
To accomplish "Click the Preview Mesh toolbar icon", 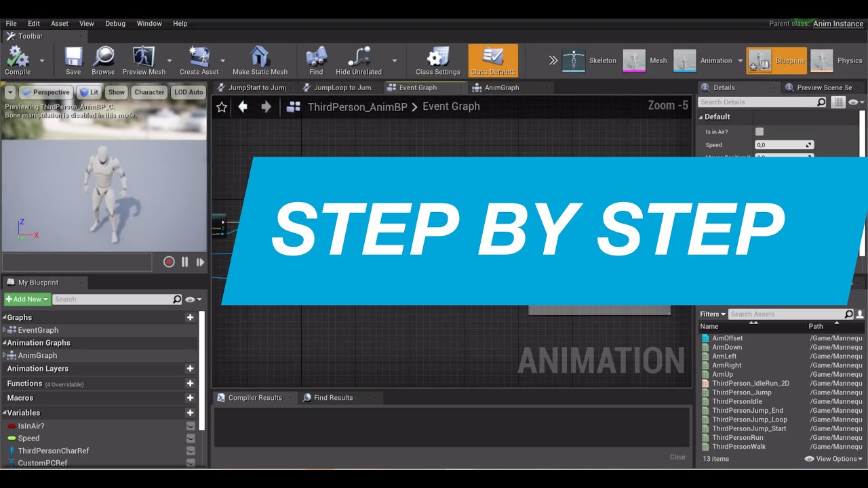I will (x=144, y=60).
